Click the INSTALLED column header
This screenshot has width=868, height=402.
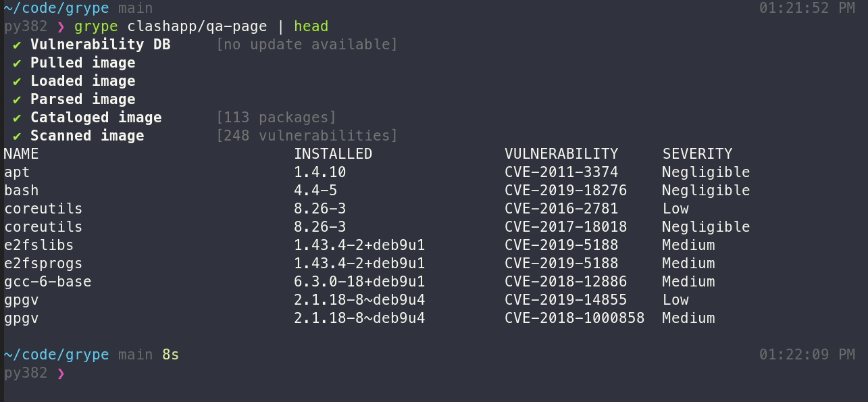pyautogui.click(x=333, y=154)
